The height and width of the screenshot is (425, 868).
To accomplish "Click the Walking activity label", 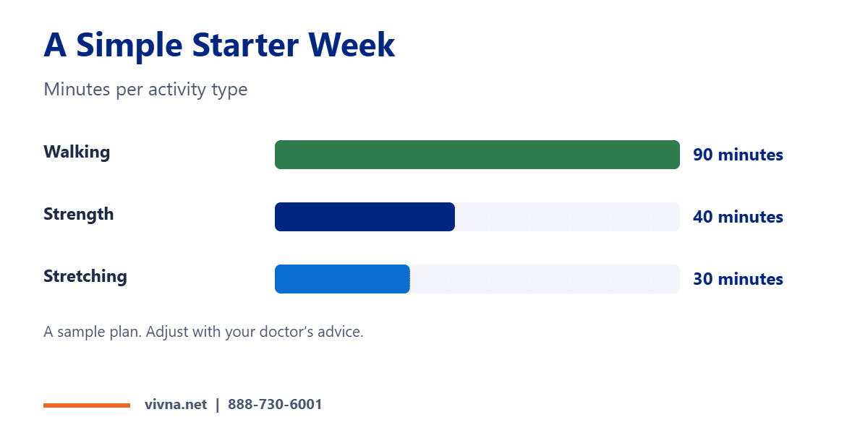I will coord(77,152).
